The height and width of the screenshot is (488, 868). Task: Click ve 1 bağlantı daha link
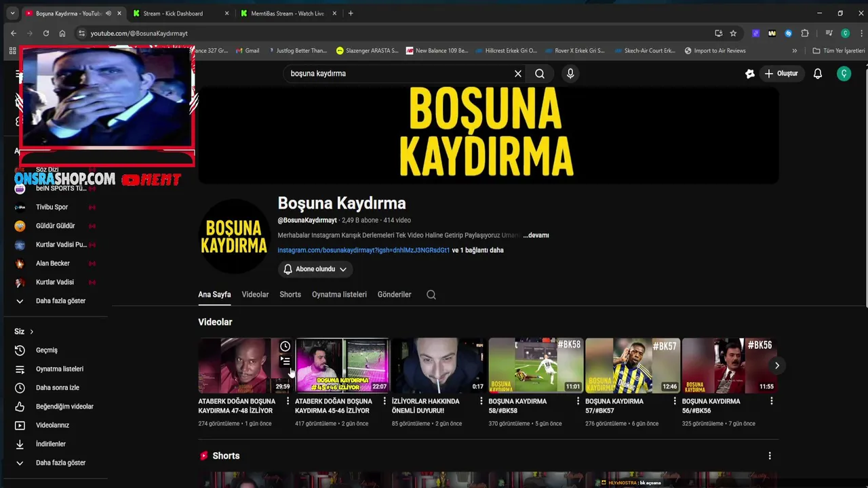(x=478, y=250)
